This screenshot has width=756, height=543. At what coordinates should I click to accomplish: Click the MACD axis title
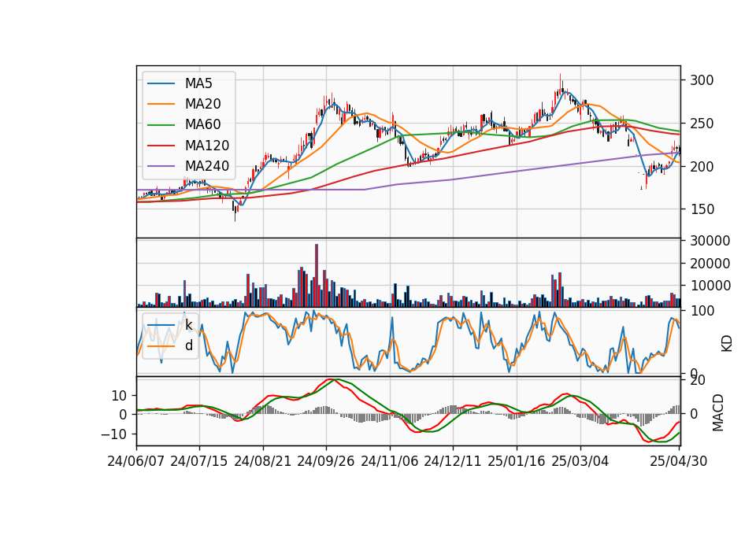pos(718,412)
